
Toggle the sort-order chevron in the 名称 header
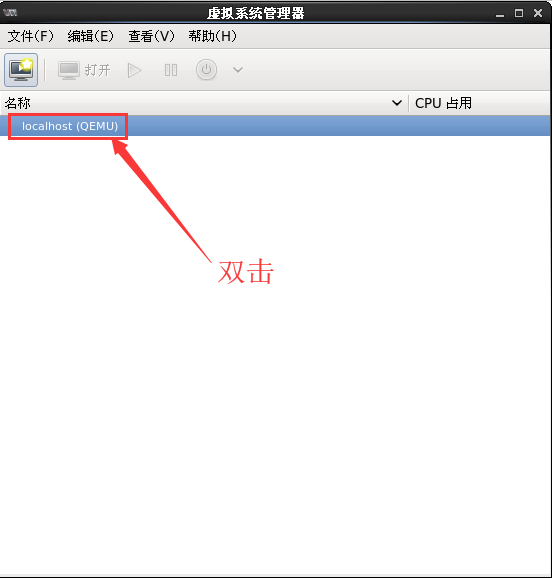(x=397, y=103)
